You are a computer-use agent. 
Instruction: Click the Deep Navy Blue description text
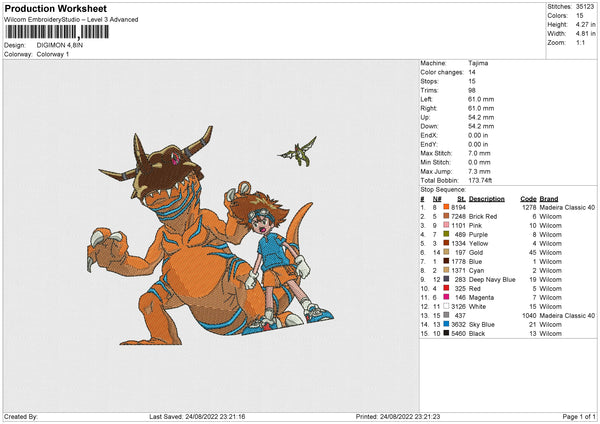click(492, 279)
